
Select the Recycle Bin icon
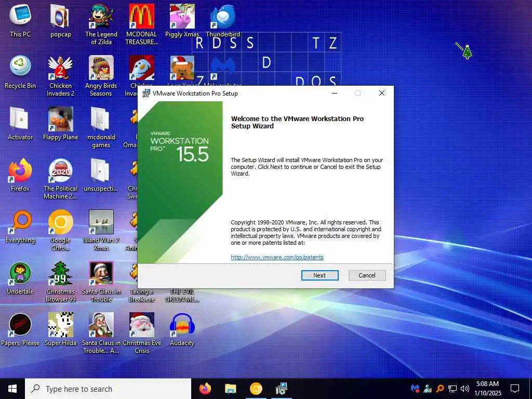pyautogui.click(x=20, y=72)
